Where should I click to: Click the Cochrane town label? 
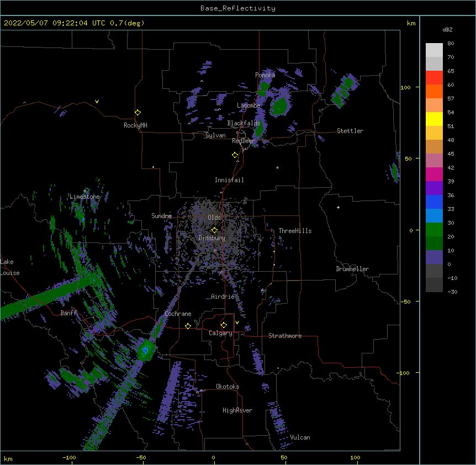pyautogui.click(x=178, y=314)
